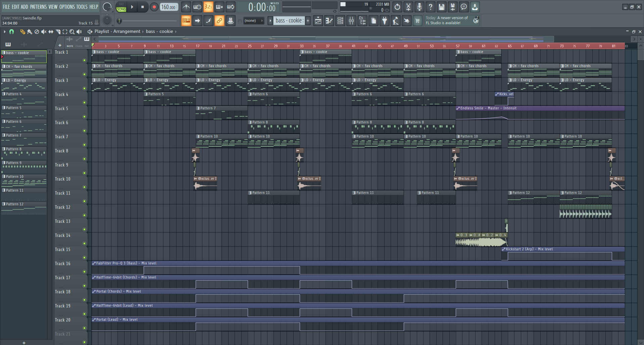Click render/export audio icon
644x345 pixels.
[x=453, y=7]
